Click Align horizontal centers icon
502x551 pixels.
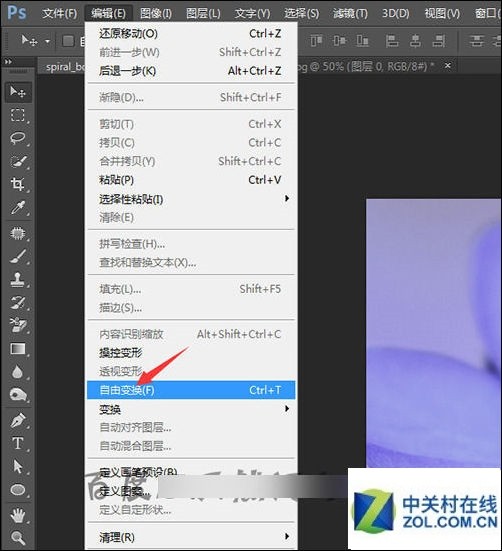pyautogui.click(x=415, y=41)
